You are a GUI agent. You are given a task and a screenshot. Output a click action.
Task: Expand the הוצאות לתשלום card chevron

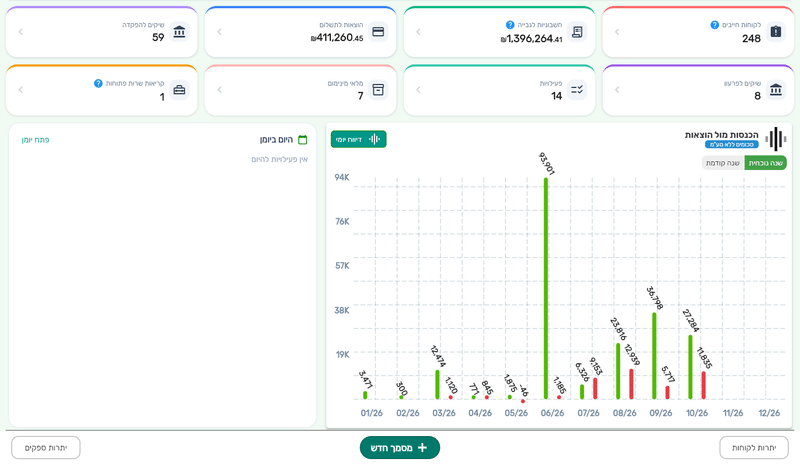219,32
